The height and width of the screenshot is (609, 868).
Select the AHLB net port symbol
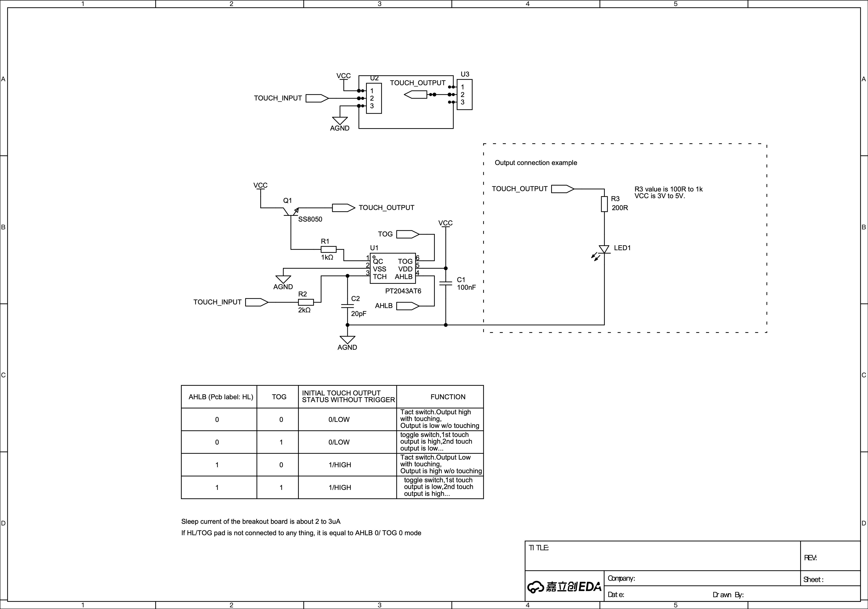click(x=408, y=306)
